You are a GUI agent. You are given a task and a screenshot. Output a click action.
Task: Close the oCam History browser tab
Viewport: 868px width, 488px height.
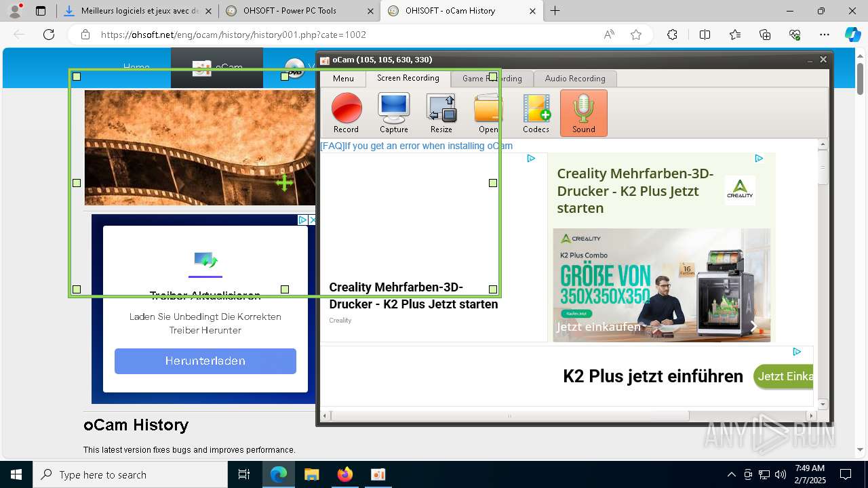[x=533, y=11]
